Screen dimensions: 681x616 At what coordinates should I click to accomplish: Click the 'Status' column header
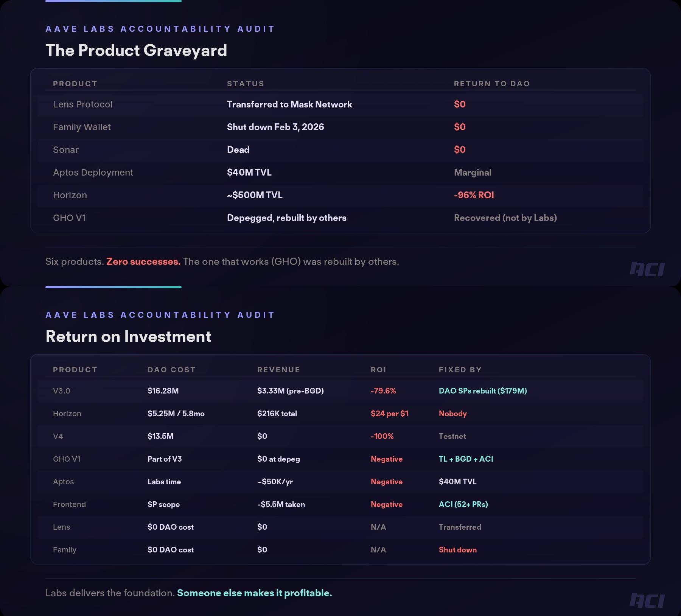pos(246,84)
